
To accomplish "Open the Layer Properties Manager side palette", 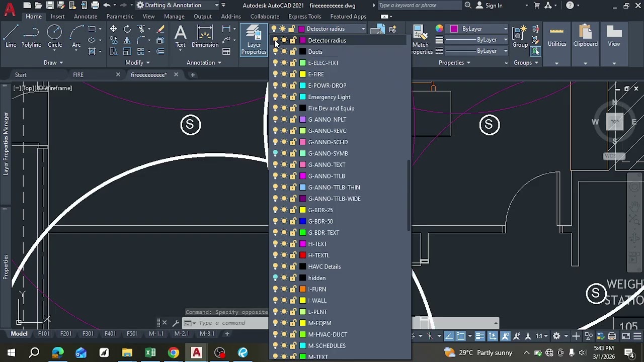I will click(6, 143).
